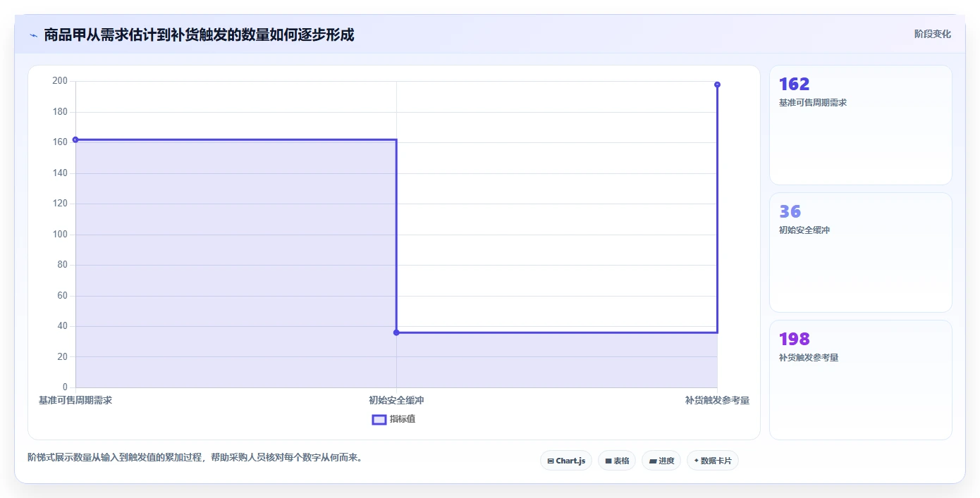Click the x-axis label 补货触发参考量

coord(717,400)
